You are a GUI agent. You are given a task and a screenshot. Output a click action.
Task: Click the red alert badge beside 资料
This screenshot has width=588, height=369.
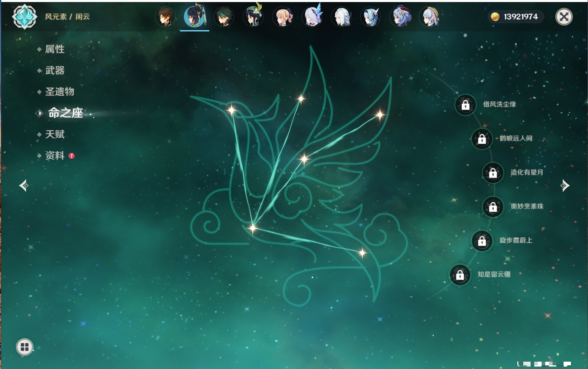72,156
